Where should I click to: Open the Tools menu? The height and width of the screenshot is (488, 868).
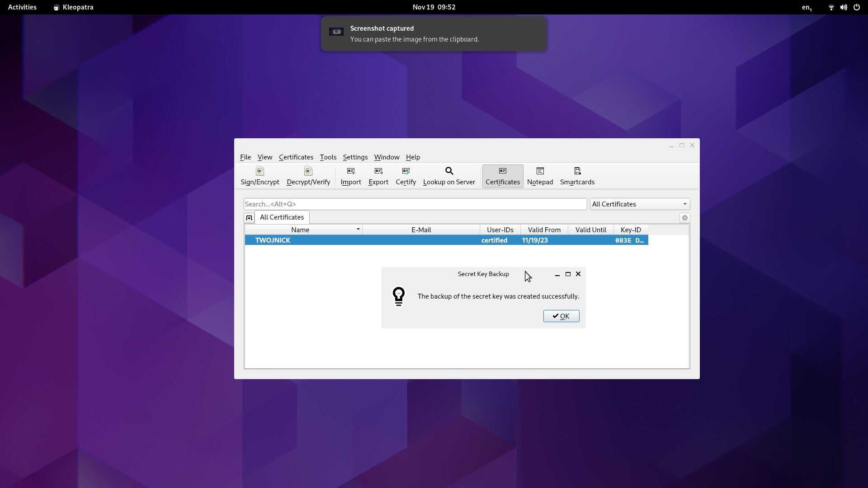coord(328,157)
